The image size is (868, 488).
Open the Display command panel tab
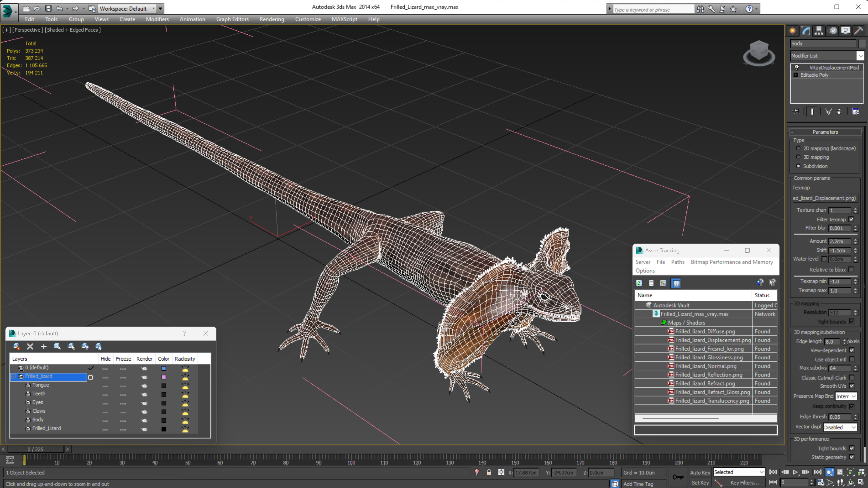point(845,31)
